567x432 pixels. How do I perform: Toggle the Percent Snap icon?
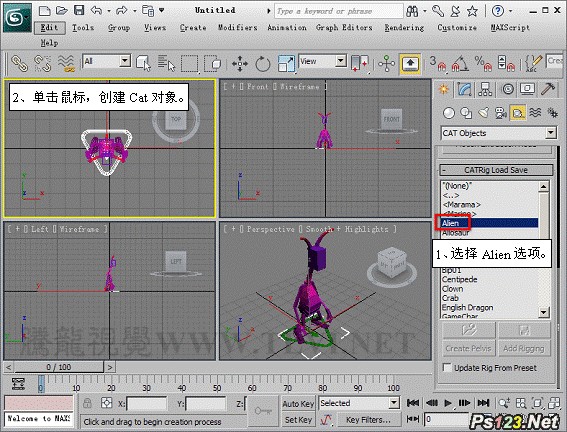pyautogui.click(x=483, y=63)
